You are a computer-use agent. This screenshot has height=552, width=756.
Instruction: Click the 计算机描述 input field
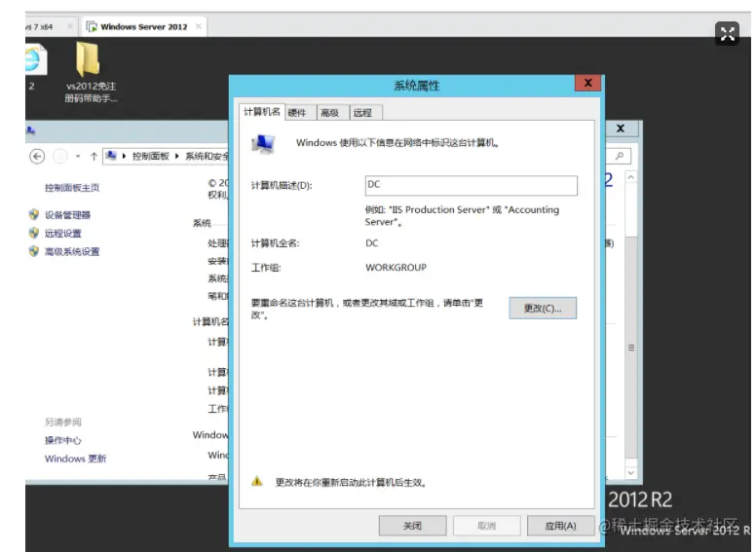click(472, 185)
